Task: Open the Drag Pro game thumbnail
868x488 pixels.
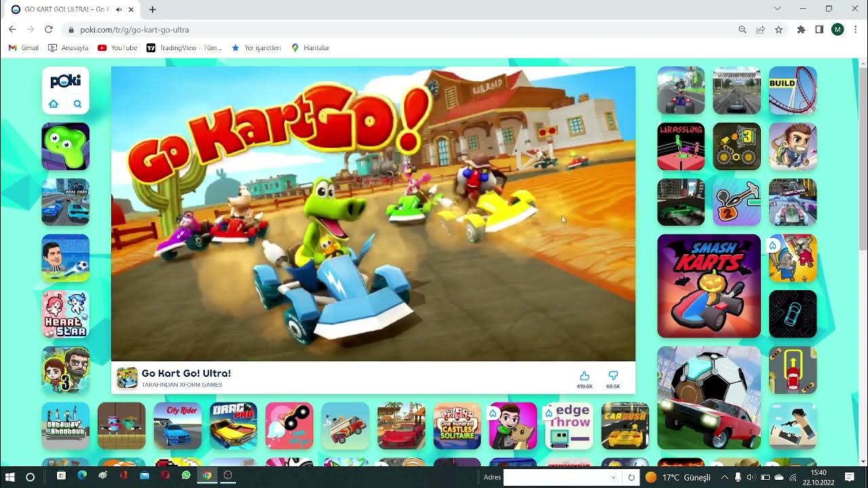Action: tap(233, 426)
